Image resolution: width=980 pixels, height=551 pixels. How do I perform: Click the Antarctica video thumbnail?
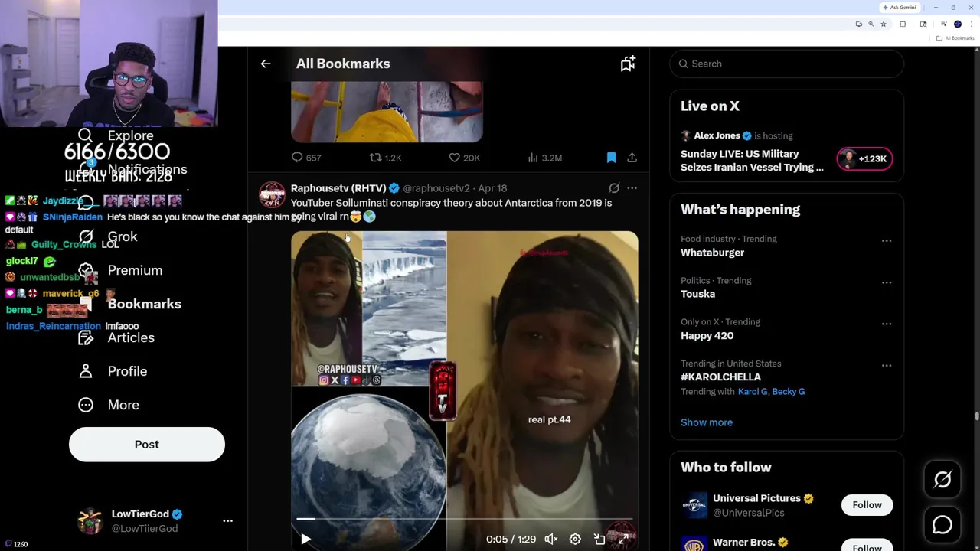coord(464,390)
